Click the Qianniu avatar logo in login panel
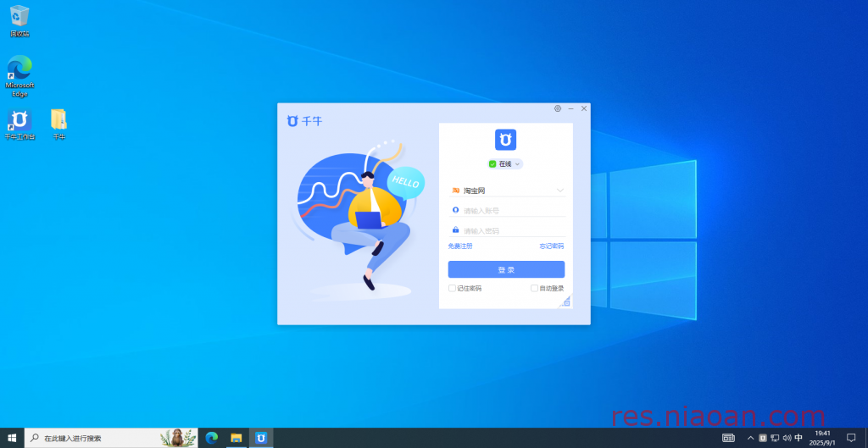 coord(505,140)
